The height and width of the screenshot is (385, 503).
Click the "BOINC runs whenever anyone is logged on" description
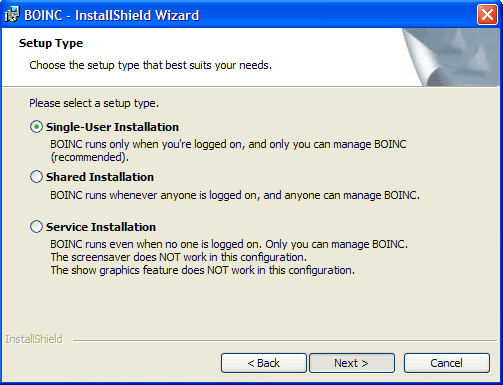click(x=235, y=195)
